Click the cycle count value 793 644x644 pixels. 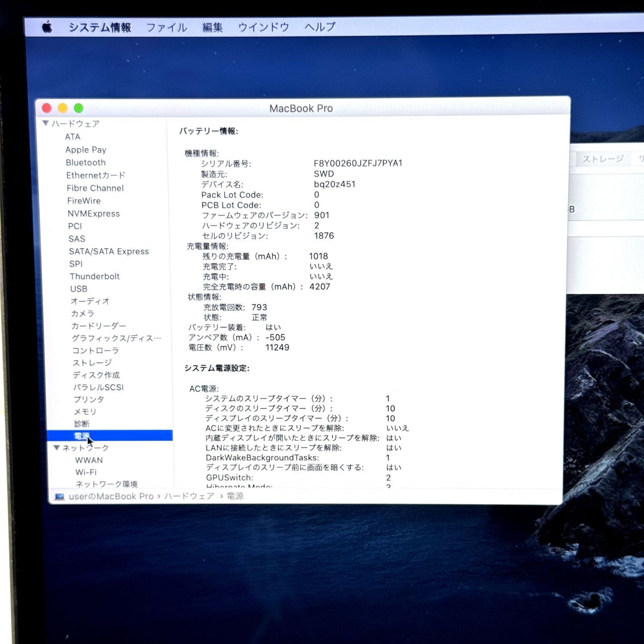[259, 307]
